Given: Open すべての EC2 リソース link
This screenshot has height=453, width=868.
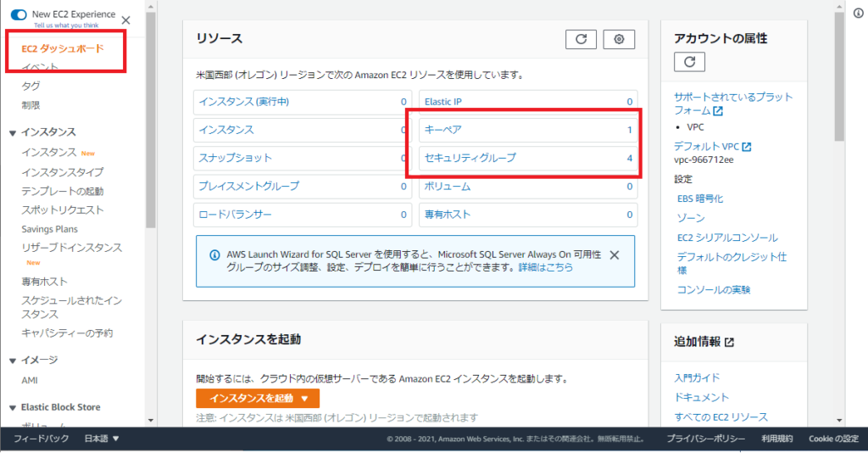Looking at the screenshot, I should (721, 417).
